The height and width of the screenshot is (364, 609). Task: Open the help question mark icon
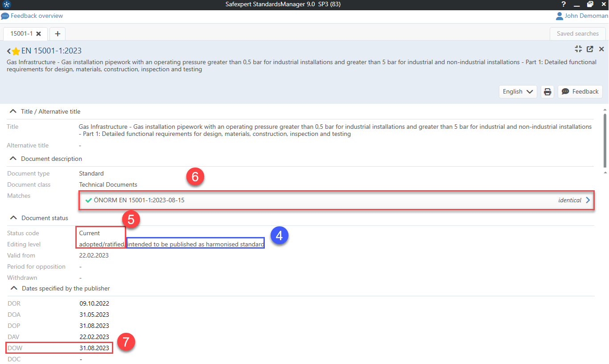tap(564, 4)
